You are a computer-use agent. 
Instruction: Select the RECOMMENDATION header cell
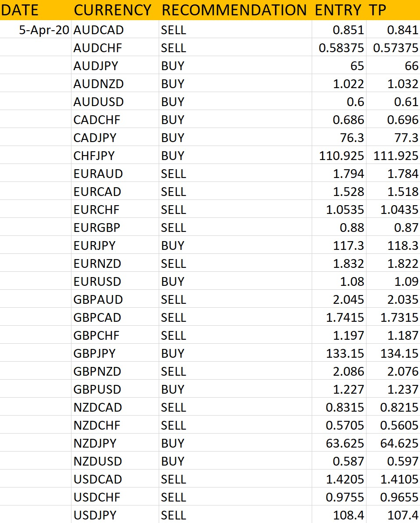(x=235, y=10)
